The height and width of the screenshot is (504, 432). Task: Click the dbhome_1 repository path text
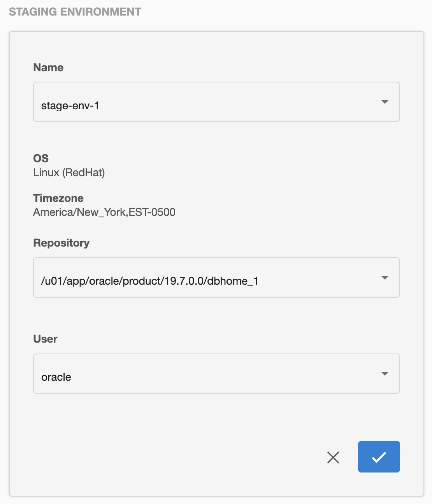tap(149, 281)
